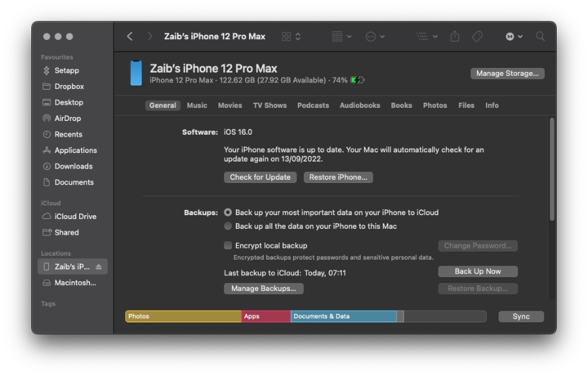Viewport: 588px width, 376px height.
Task: Click Manage Storage button
Action: 508,73
